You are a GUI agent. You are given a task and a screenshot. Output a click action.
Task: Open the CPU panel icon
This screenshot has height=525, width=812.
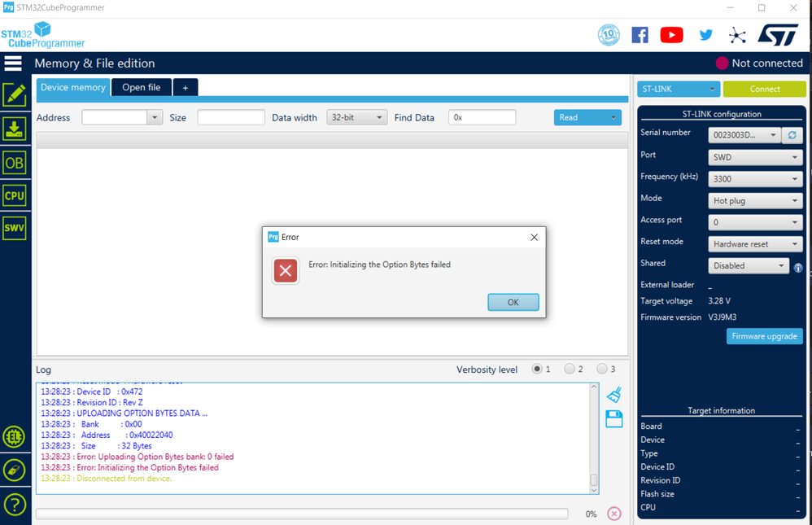pyautogui.click(x=15, y=196)
